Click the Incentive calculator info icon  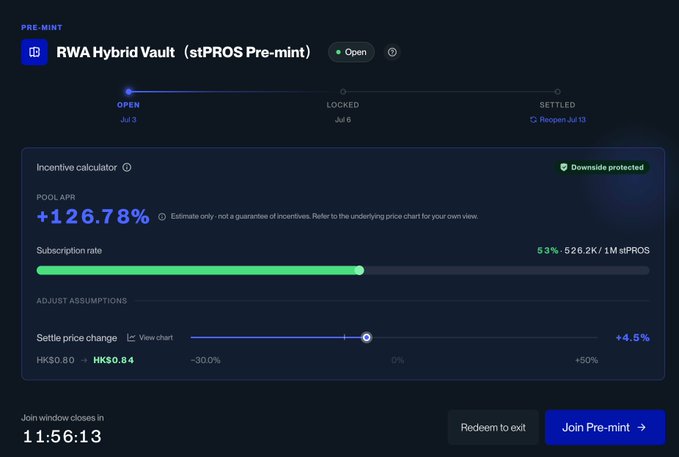click(127, 167)
